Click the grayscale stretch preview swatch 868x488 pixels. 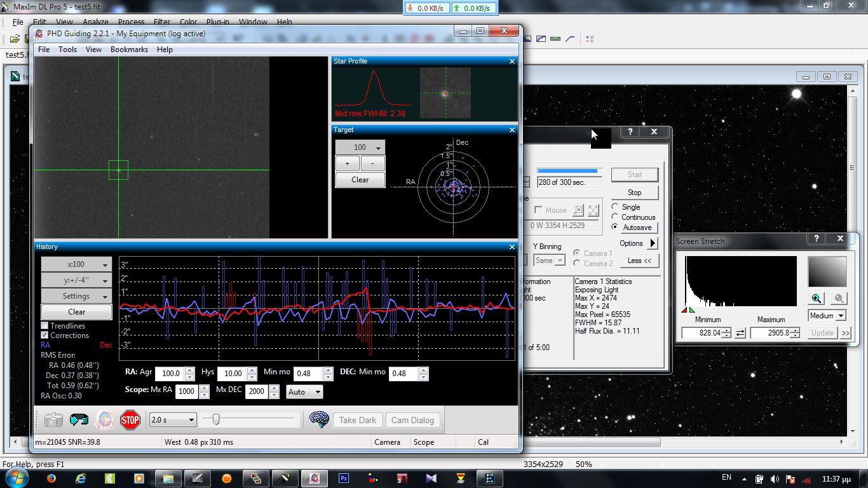pos(827,272)
